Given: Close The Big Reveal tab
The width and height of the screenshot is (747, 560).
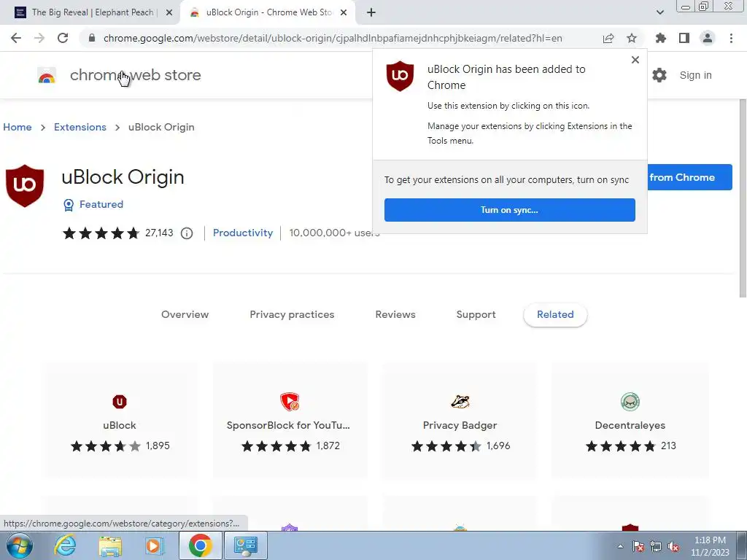Looking at the screenshot, I should (x=169, y=13).
